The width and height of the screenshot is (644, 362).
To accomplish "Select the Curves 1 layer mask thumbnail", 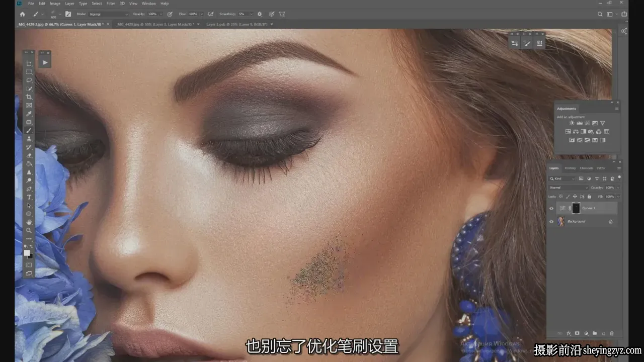I will [x=576, y=208].
